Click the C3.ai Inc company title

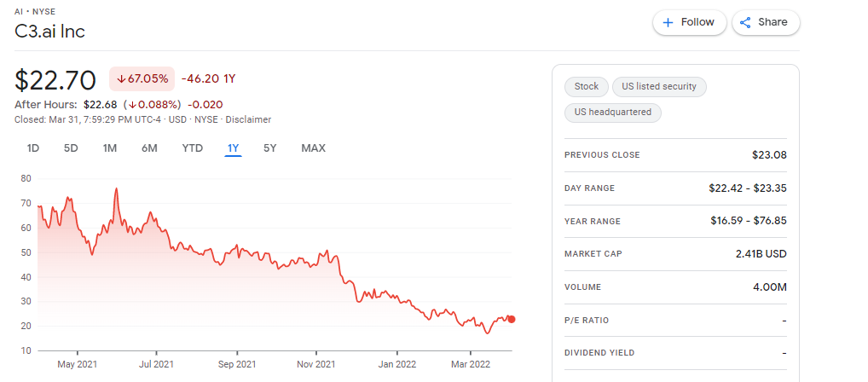pos(49,32)
